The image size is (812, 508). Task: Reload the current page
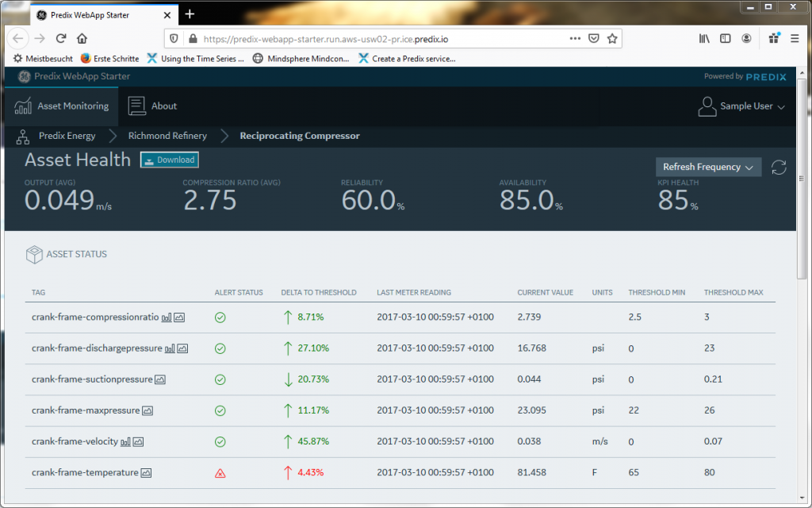61,38
